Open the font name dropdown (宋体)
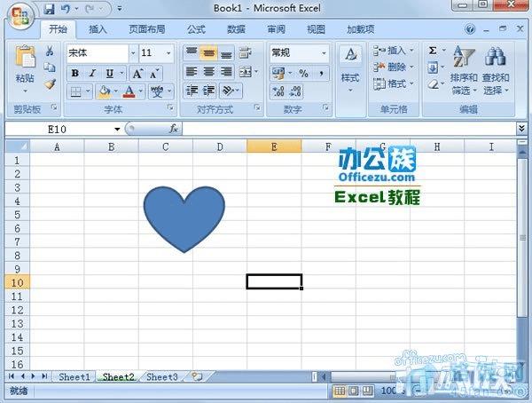This screenshot has width=532, height=403. [133, 53]
